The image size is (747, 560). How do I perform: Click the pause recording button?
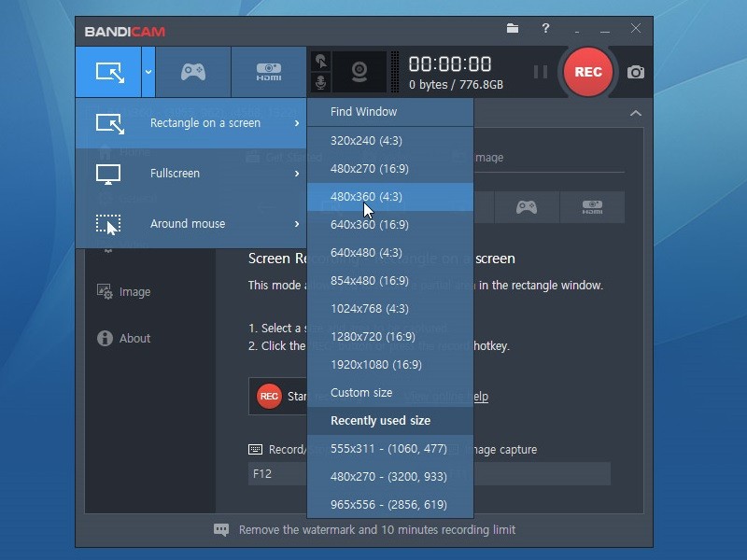point(541,72)
